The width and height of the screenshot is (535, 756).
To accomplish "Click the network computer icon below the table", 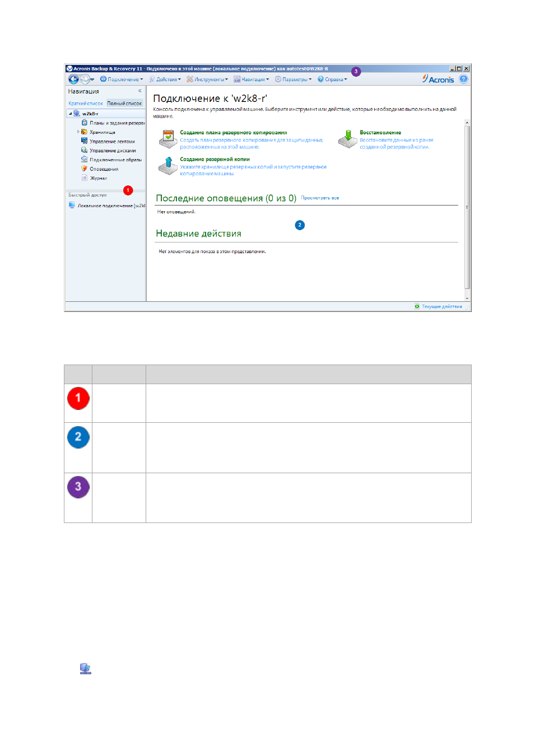I will [85, 669].
